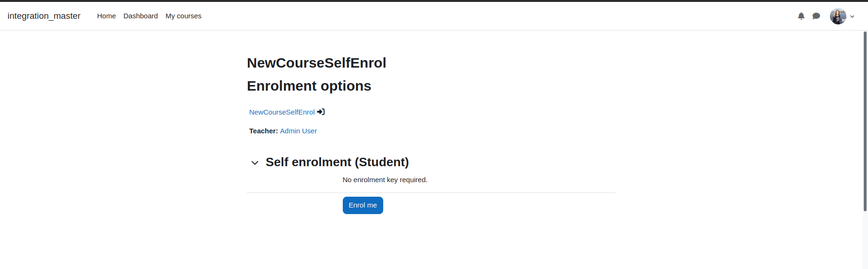Click the 'No enrolment key required' text
Image resolution: width=868 pixels, height=269 pixels.
click(x=385, y=180)
